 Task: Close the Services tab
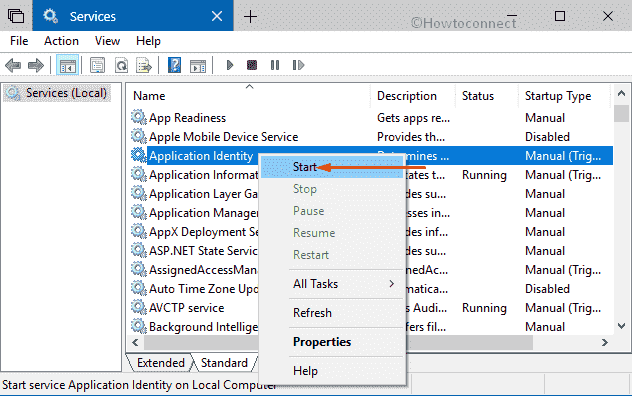coord(217,16)
